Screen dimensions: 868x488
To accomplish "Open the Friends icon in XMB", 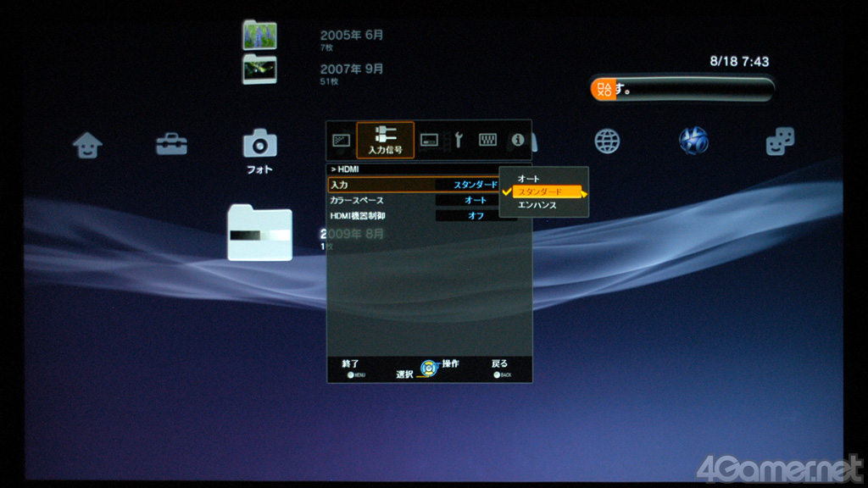I will point(780,141).
